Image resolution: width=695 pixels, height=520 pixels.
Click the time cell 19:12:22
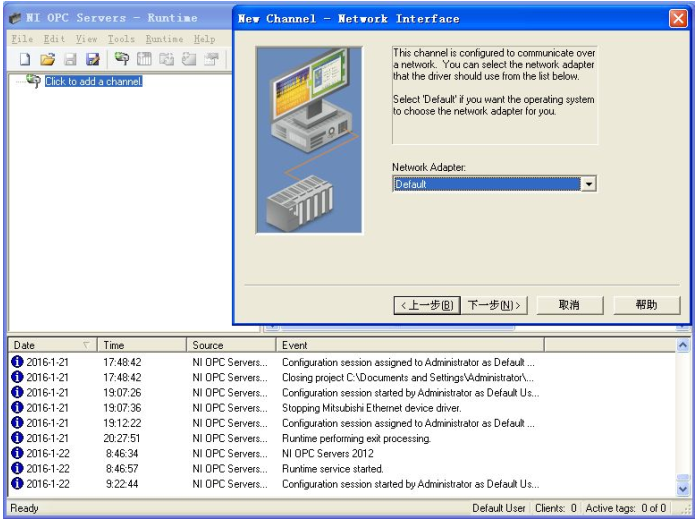(122, 423)
